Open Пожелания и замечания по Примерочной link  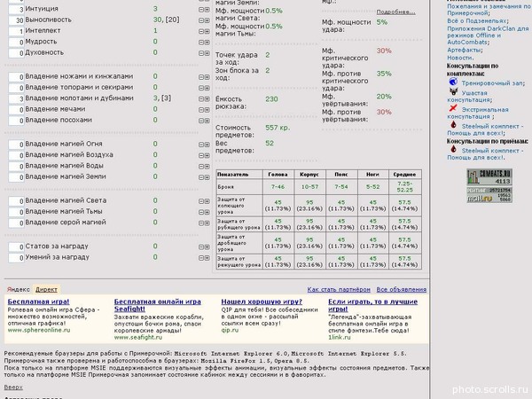coord(489,10)
